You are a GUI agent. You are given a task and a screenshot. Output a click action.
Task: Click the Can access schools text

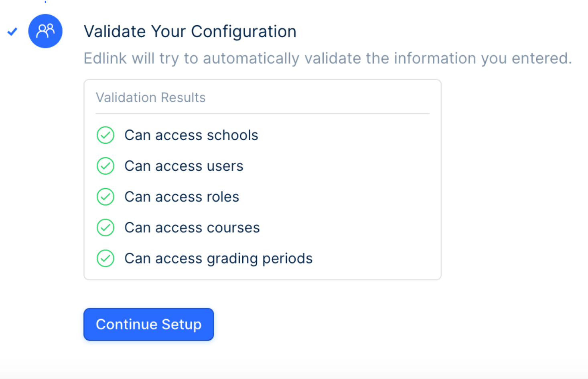pos(191,135)
